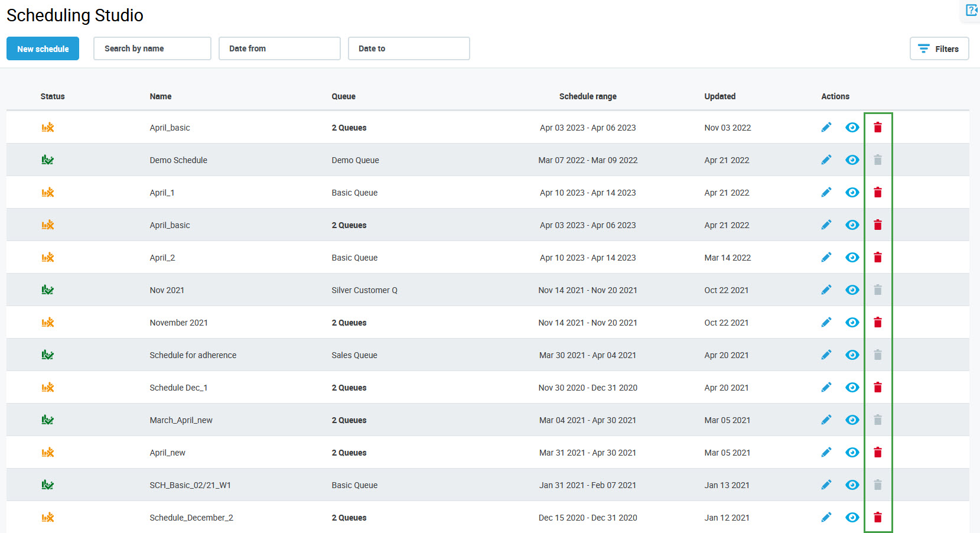Edit the March_April_new schedule

(x=826, y=420)
